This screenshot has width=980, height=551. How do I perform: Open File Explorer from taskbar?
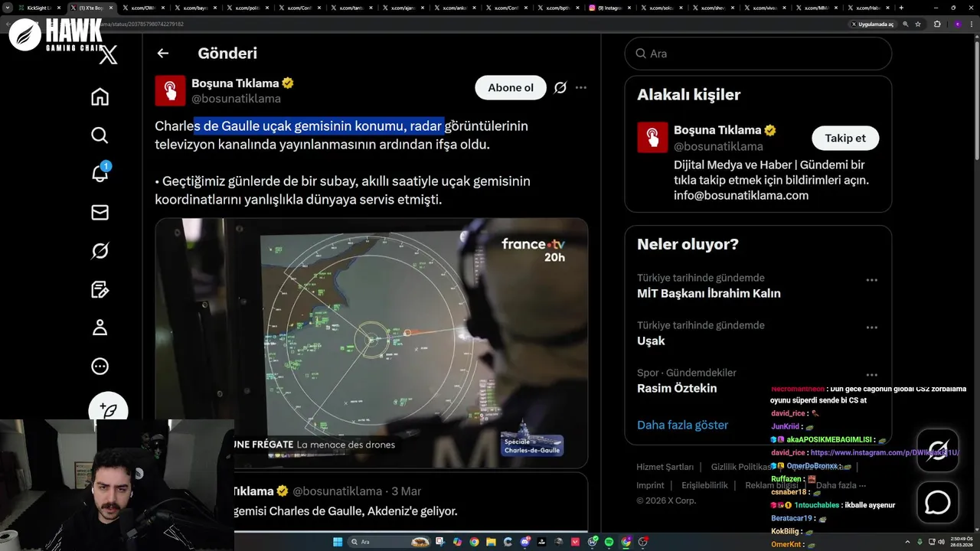pos(491,542)
